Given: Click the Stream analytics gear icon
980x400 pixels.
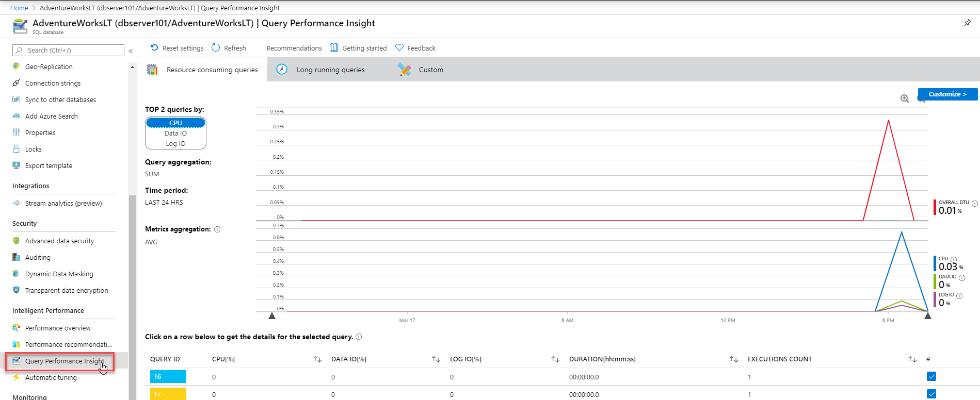Looking at the screenshot, I should coord(17,203).
